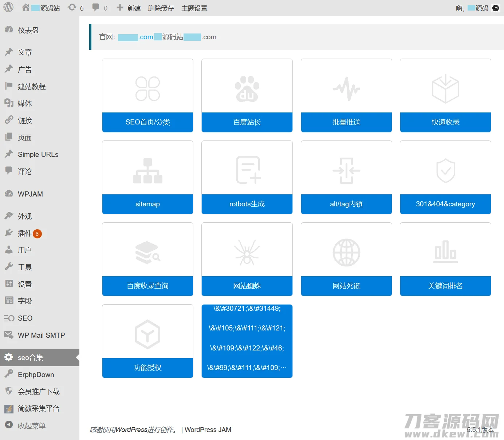
Task: Click 删除缓存 to clear cache
Action: pos(161,8)
